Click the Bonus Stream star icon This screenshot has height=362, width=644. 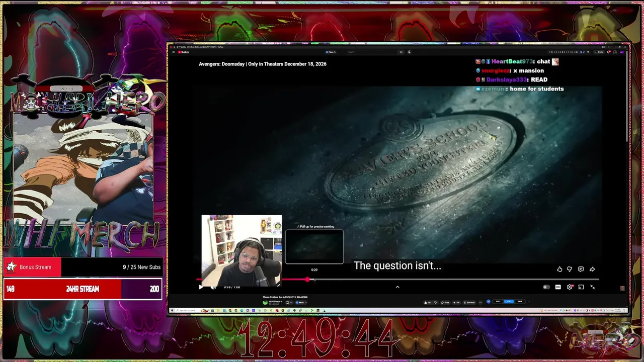point(11,267)
